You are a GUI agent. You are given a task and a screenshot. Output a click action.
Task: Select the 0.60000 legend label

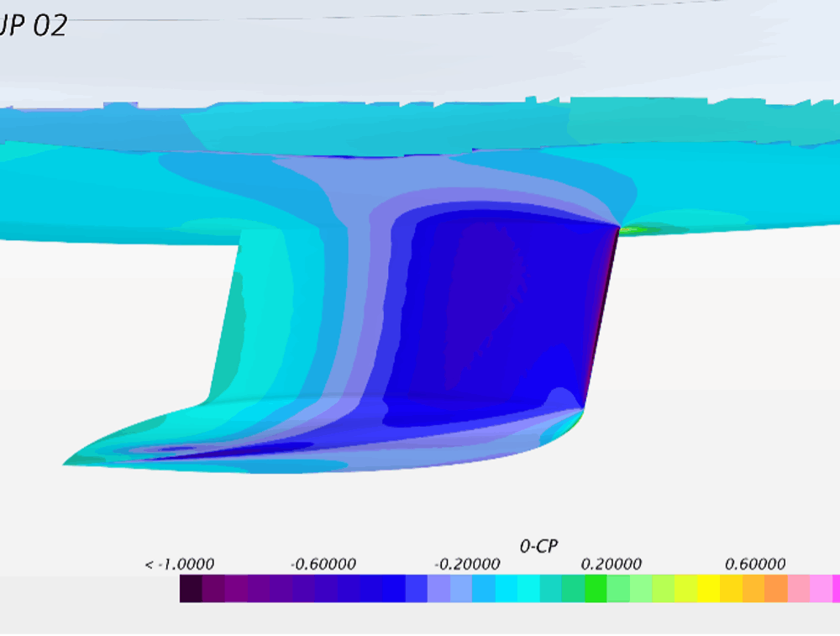[755, 565]
